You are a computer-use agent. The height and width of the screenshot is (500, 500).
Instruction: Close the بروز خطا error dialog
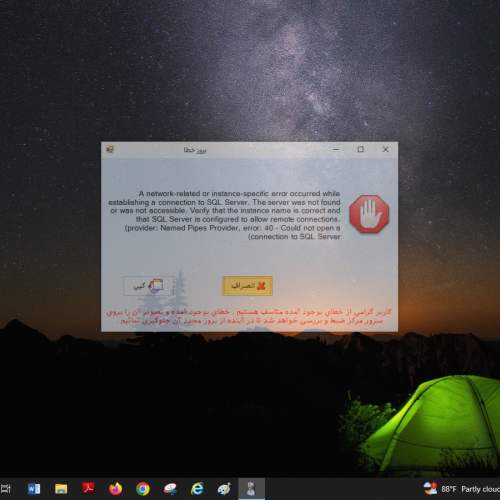click(386, 149)
